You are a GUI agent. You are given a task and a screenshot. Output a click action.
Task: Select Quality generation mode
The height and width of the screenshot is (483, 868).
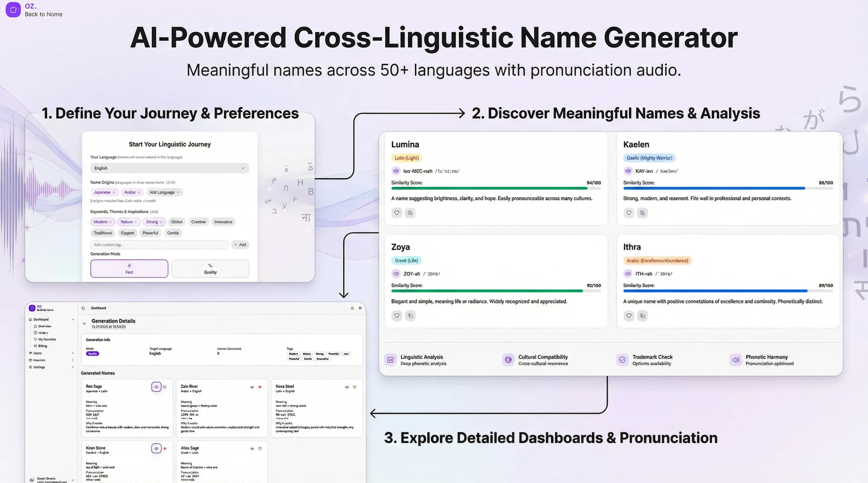[210, 268]
